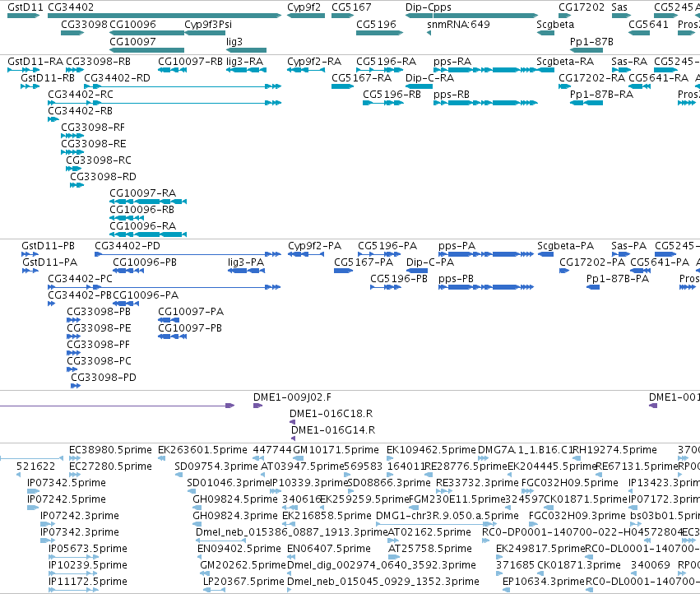700x594 pixels.
Task: Select the CG34402-RB transcript label
Action: pyautogui.click(x=81, y=110)
